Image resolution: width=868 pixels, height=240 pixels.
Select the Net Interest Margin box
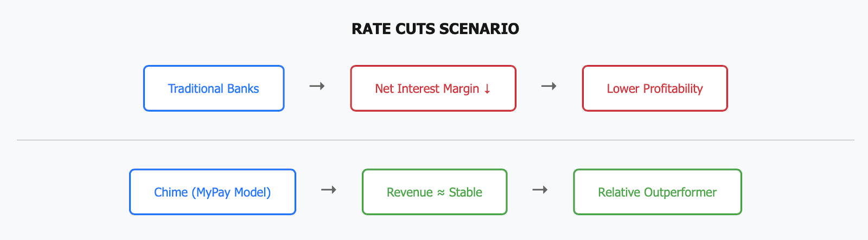(433, 88)
